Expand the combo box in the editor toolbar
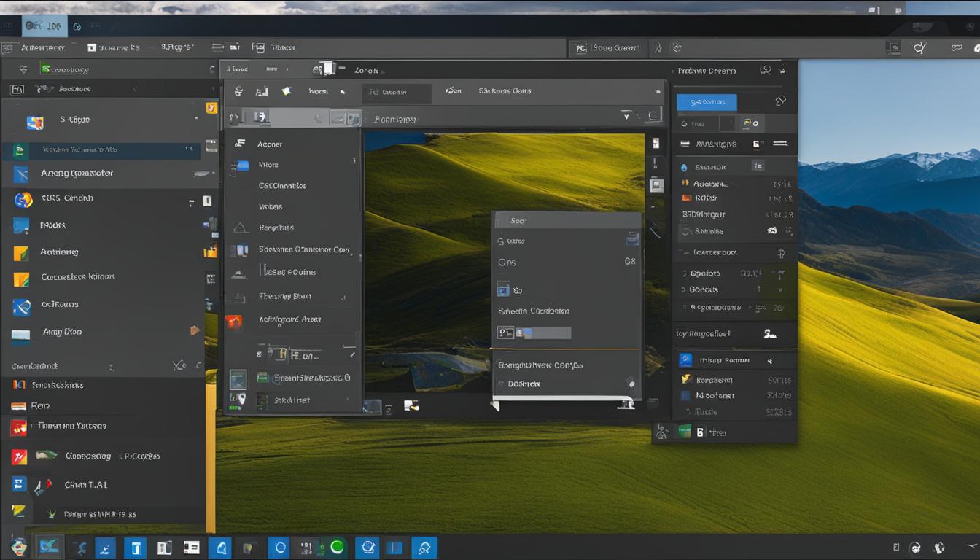The image size is (980, 560). [396, 93]
